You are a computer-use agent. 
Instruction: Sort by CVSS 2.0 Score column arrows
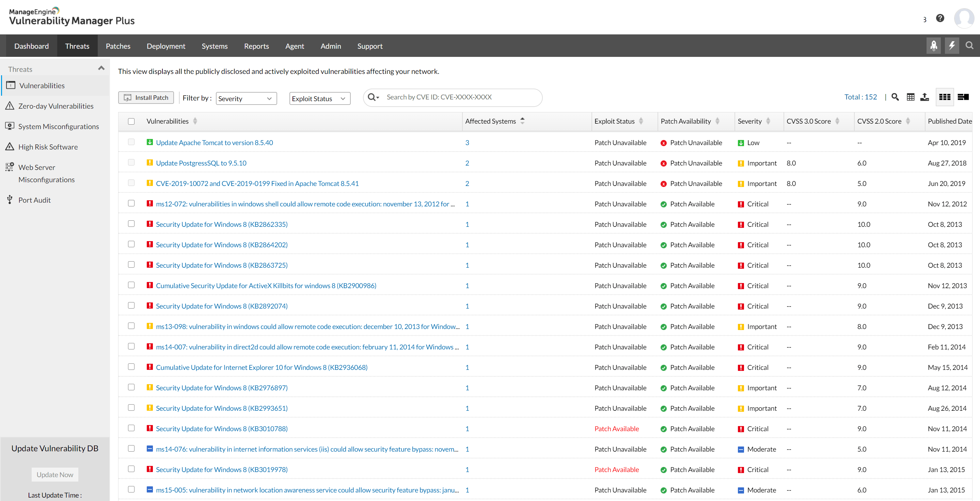(908, 121)
